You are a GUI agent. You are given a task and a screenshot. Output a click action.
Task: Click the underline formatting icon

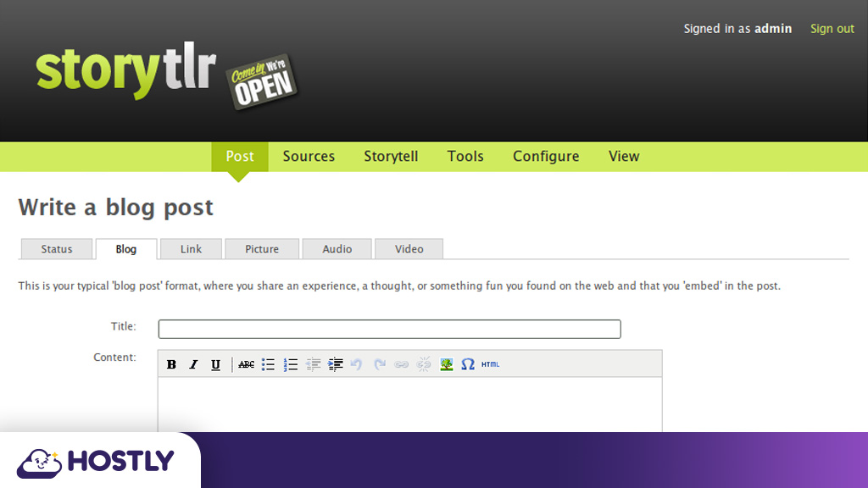215,364
